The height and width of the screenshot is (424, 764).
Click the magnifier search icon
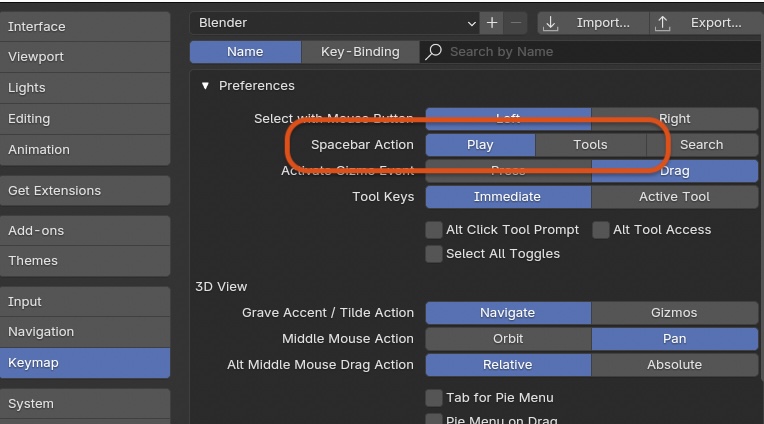point(433,52)
